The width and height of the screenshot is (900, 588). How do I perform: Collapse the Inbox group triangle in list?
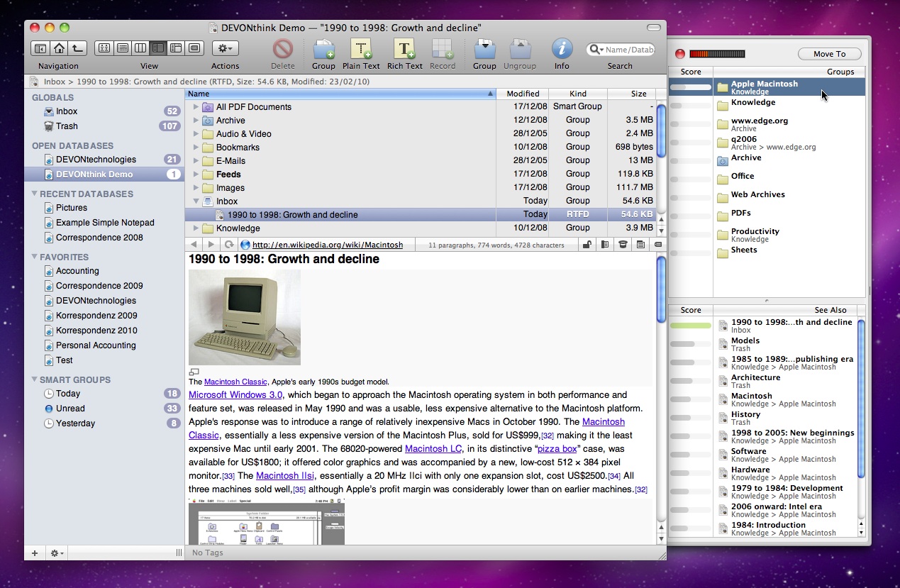pyautogui.click(x=196, y=201)
